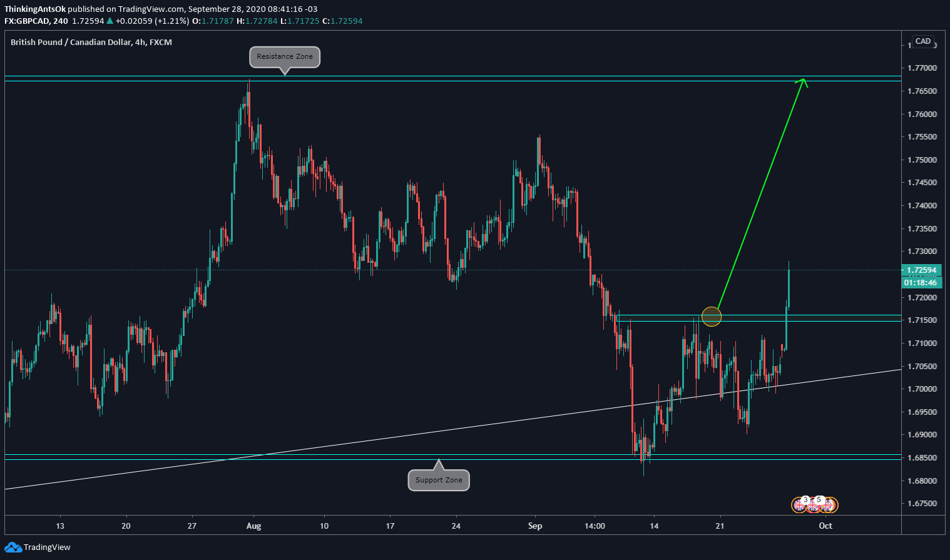Click the 1.67500 price axis label
This screenshot has height=560, width=950.
[x=922, y=504]
